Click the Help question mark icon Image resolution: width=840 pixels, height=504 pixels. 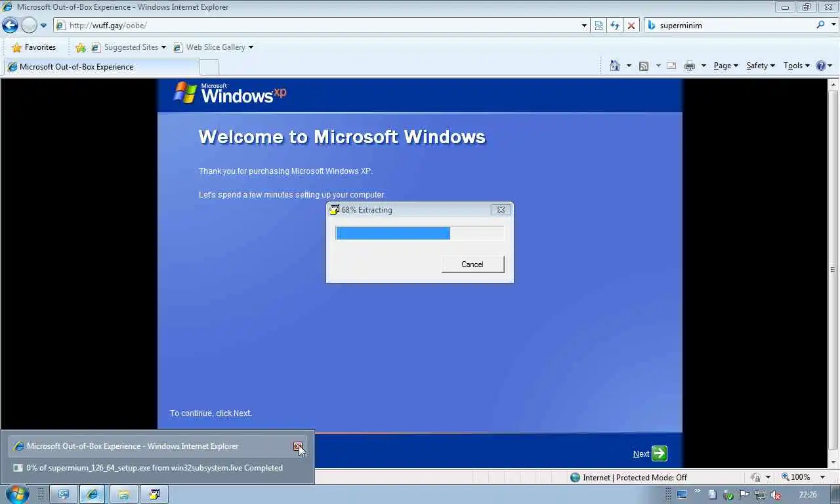pyautogui.click(x=820, y=66)
